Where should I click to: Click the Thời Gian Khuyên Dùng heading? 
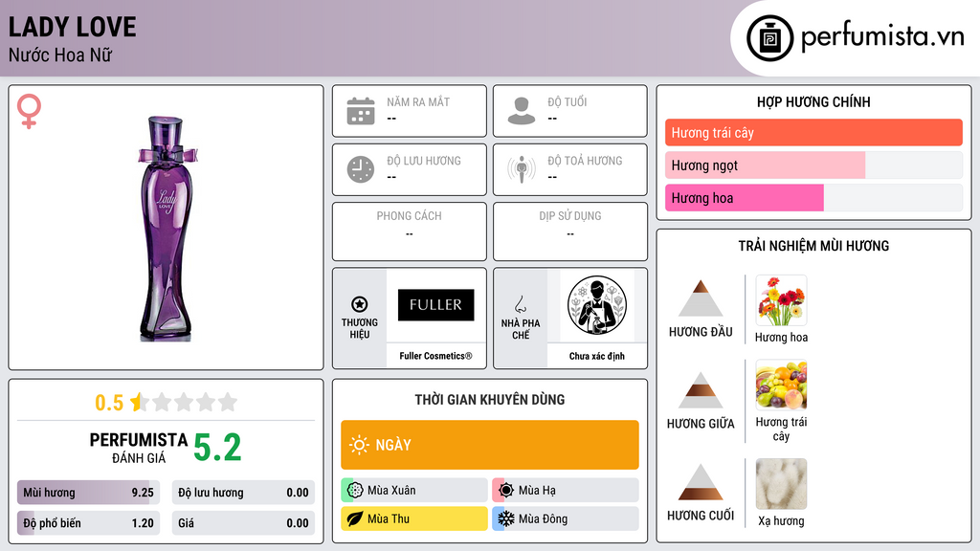[490, 399]
